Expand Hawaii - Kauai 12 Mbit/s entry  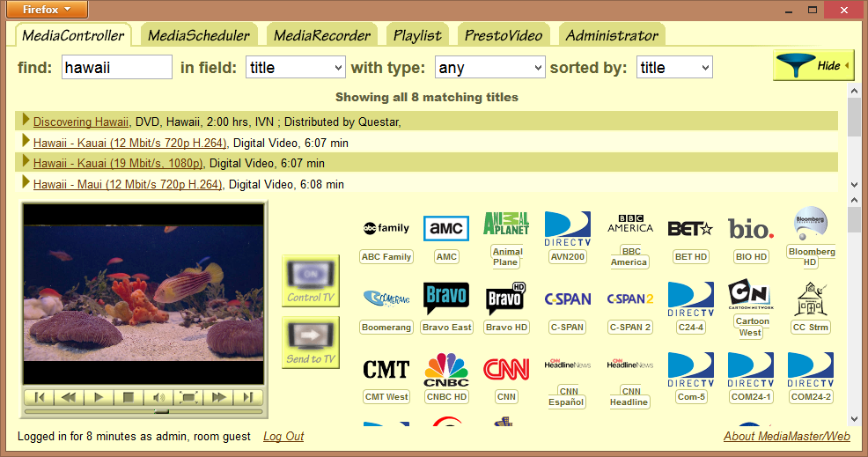click(x=26, y=141)
